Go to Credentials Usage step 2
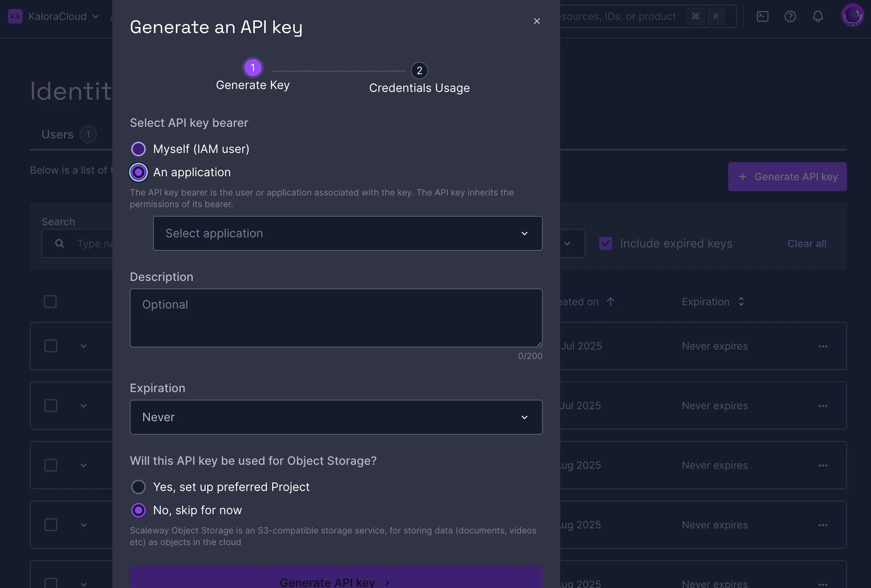The height and width of the screenshot is (588, 871). coord(419,71)
